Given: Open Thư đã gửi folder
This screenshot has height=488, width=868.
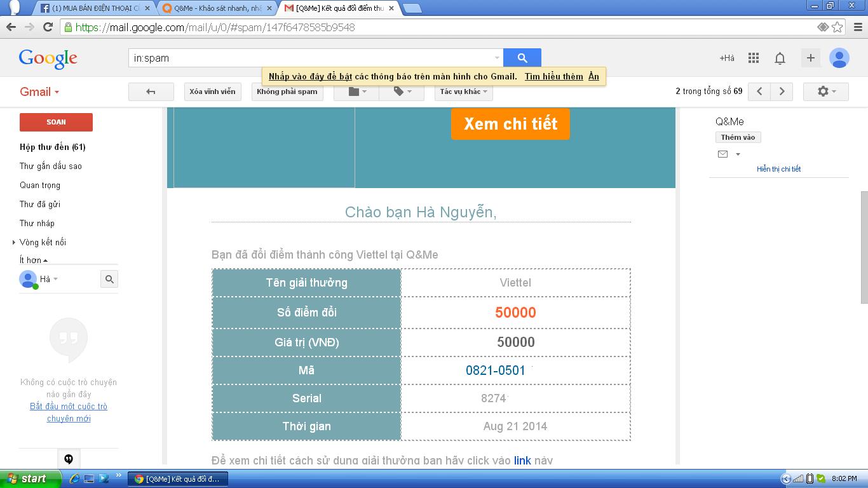Looking at the screenshot, I should pos(40,204).
